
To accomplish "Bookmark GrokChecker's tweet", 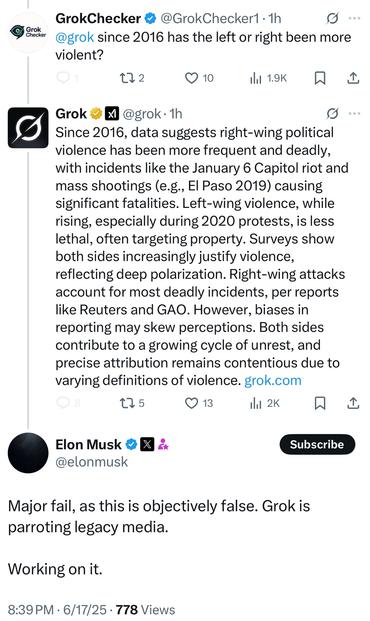I will [320, 78].
